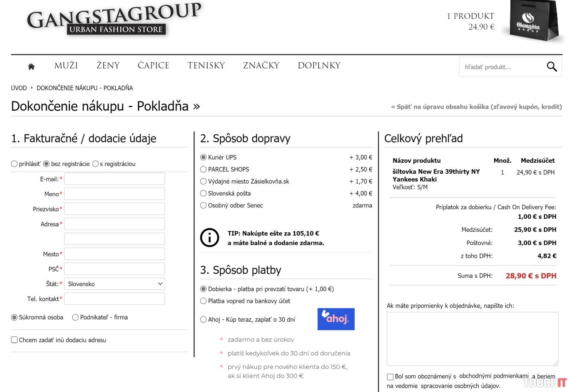
Task: Select Ahoj pay-in-30-days payment option
Action: pyautogui.click(x=203, y=320)
